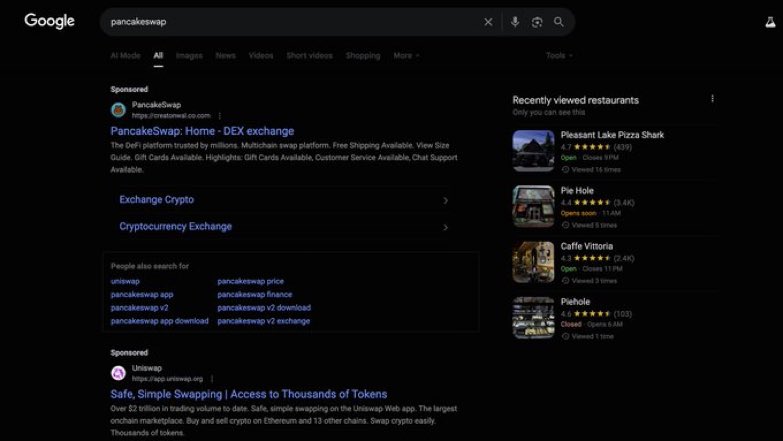The image size is (783, 441).
Task: Click the Caffe Vittoria restaurant name
Action: pyautogui.click(x=586, y=246)
